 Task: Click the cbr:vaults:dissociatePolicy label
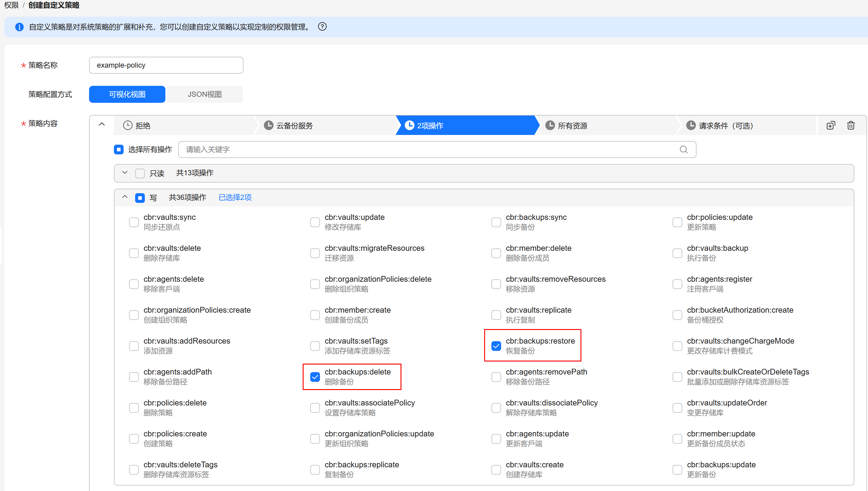pyautogui.click(x=552, y=403)
